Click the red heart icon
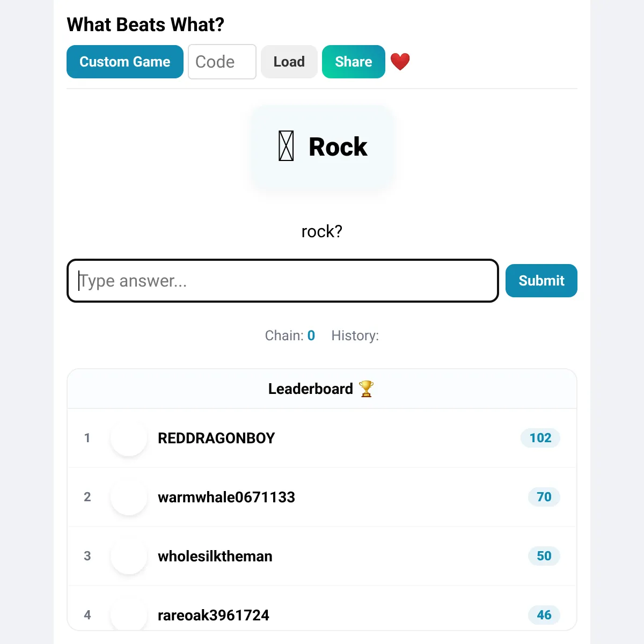The image size is (644, 644). pos(400,62)
